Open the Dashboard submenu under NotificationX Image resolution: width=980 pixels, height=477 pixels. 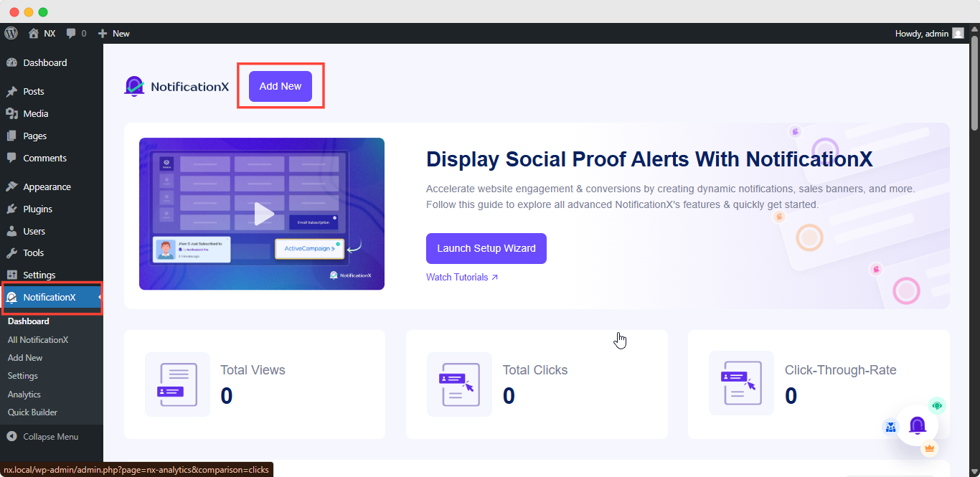(x=29, y=321)
